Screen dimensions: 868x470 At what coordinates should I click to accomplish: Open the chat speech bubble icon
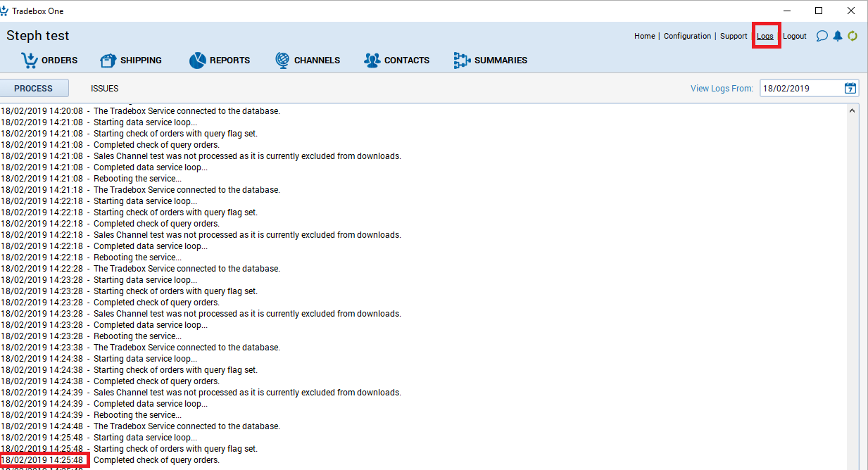click(x=822, y=36)
